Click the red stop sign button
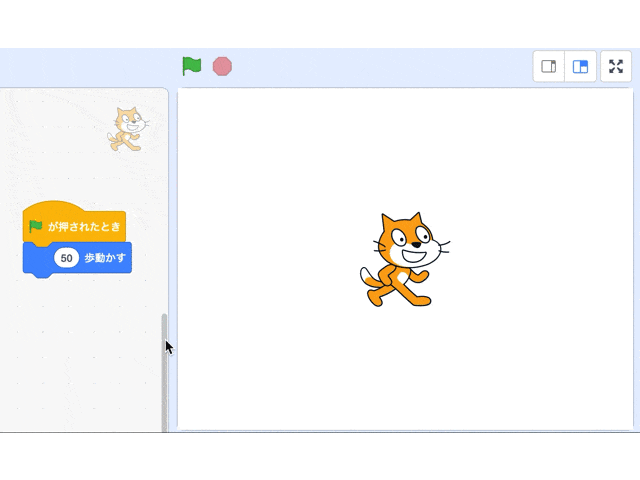This screenshot has width=640, height=480. [x=222, y=66]
